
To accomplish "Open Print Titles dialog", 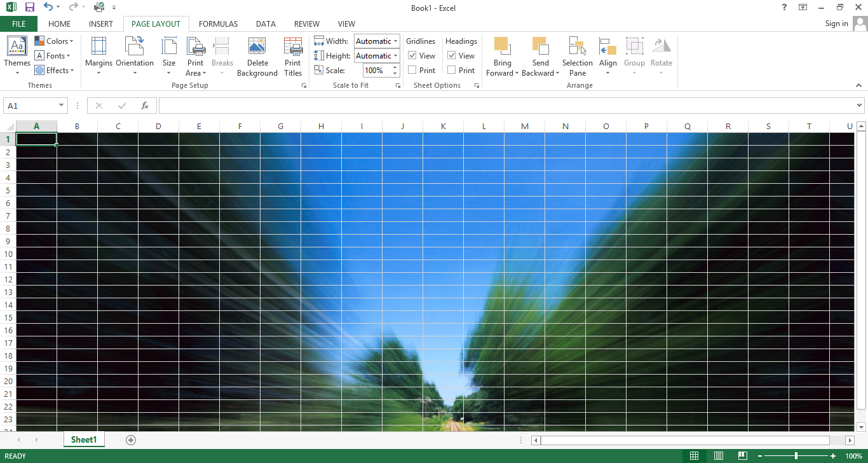I will (x=293, y=55).
